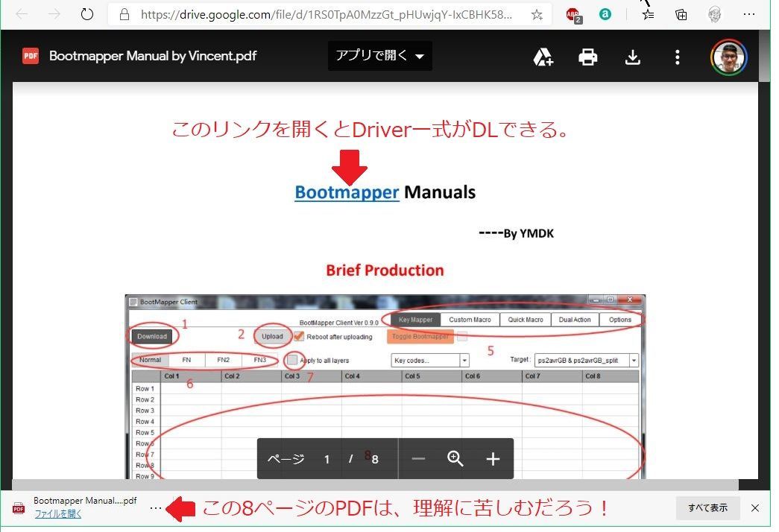
Task: Click the magnifier zoom reset icon
Action: coord(455,458)
